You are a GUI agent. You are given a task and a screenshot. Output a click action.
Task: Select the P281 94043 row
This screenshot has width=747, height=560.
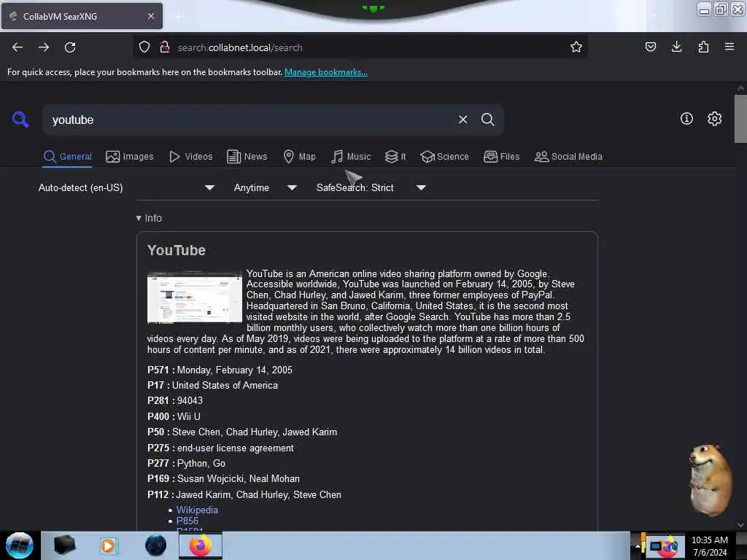tap(175, 400)
